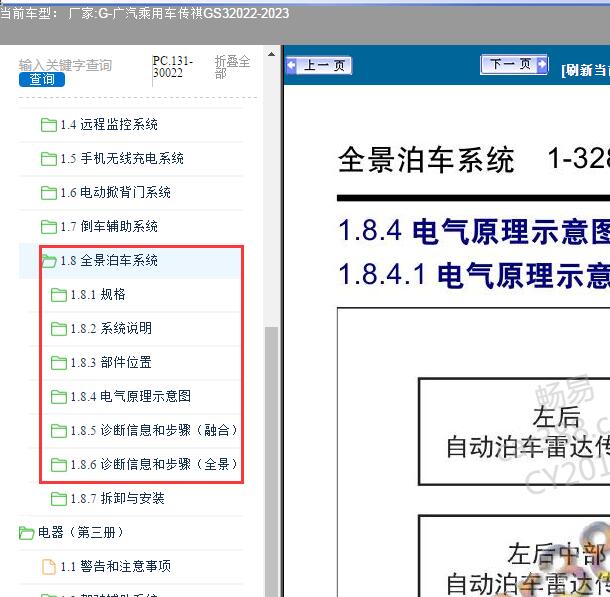Select tree item 1.8 全景泊车系统
610x597 pixels.
point(109,260)
